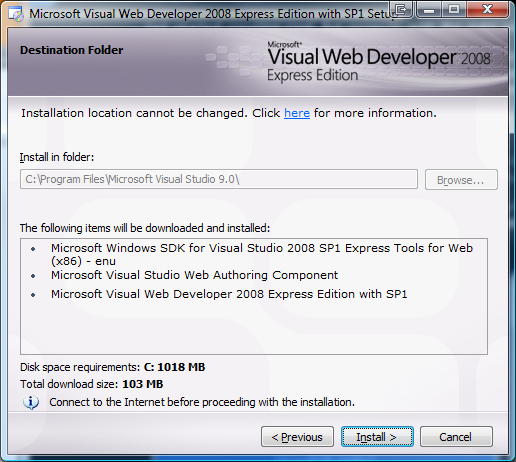The width and height of the screenshot is (516, 462).
Task: Click the Install > button
Action: tap(377, 437)
